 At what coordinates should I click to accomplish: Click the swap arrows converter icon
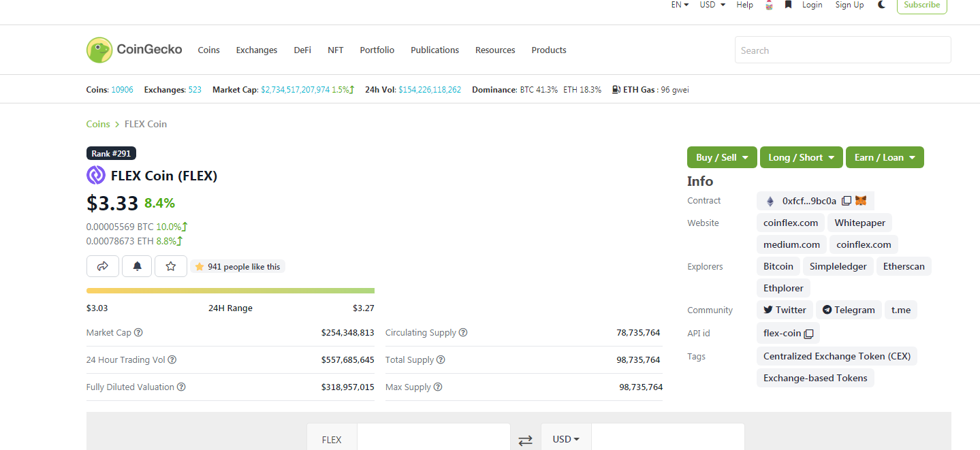tap(525, 440)
